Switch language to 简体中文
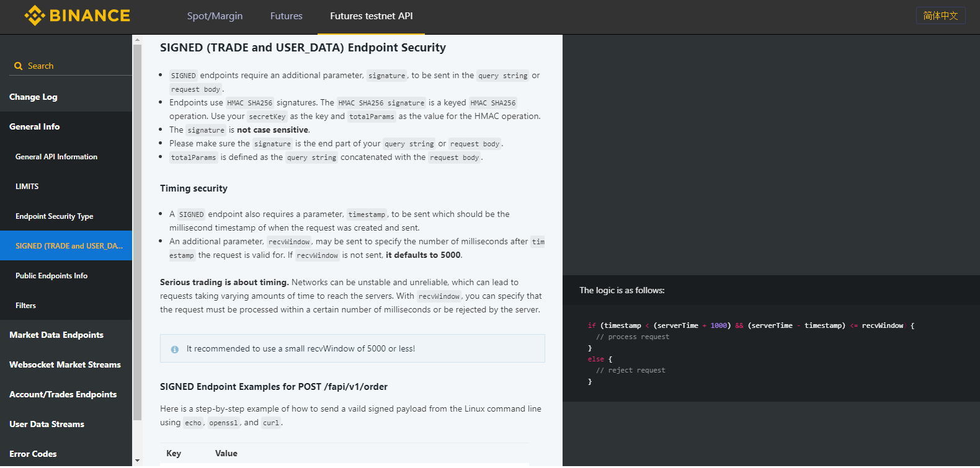The height and width of the screenshot is (468, 980). (940, 15)
